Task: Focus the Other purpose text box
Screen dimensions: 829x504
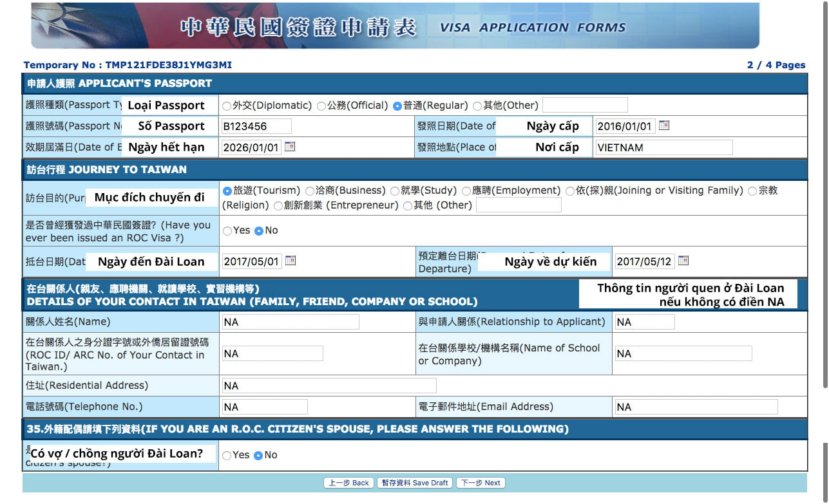Action: tap(519, 205)
